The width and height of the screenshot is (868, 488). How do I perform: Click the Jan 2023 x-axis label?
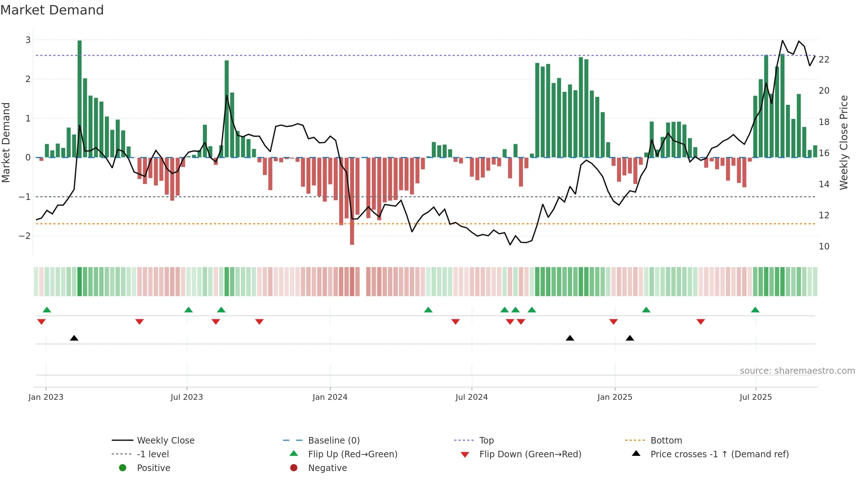46,397
